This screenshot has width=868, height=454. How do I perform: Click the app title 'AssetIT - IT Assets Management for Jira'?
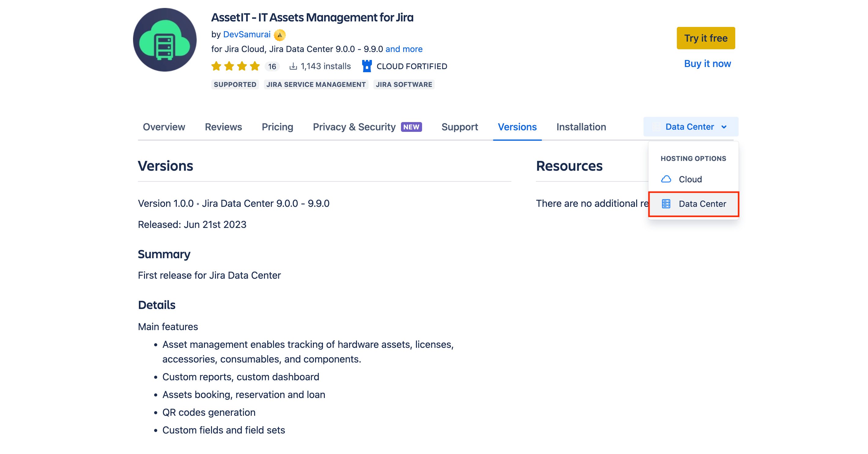pyautogui.click(x=312, y=17)
